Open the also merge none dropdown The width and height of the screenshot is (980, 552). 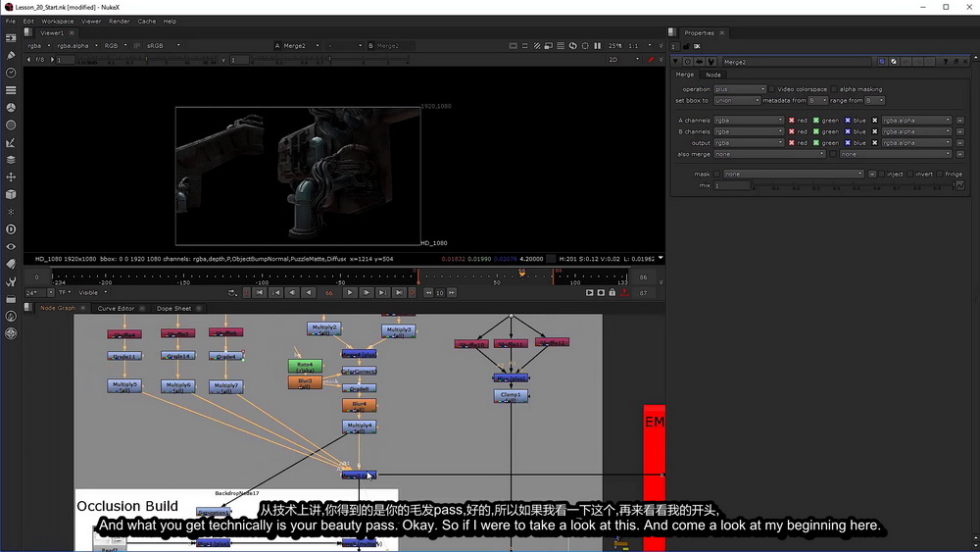click(770, 154)
